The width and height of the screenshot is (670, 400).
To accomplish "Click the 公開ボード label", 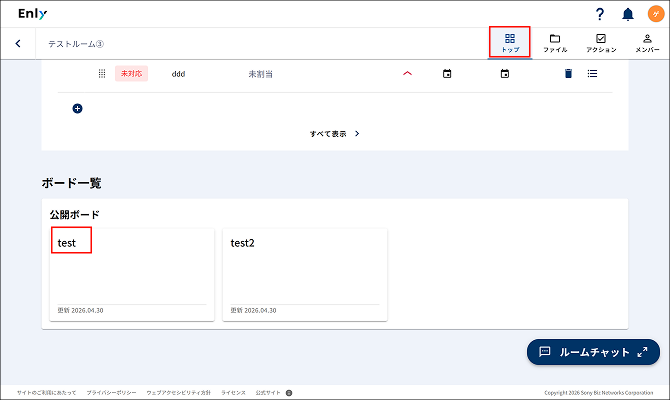I will (x=74, y=215).
